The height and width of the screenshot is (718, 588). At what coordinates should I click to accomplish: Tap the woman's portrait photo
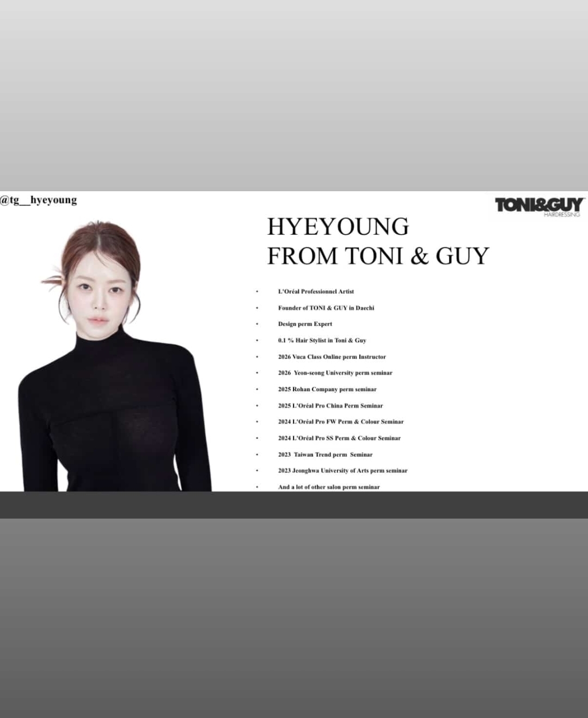[x=114, y=356]
